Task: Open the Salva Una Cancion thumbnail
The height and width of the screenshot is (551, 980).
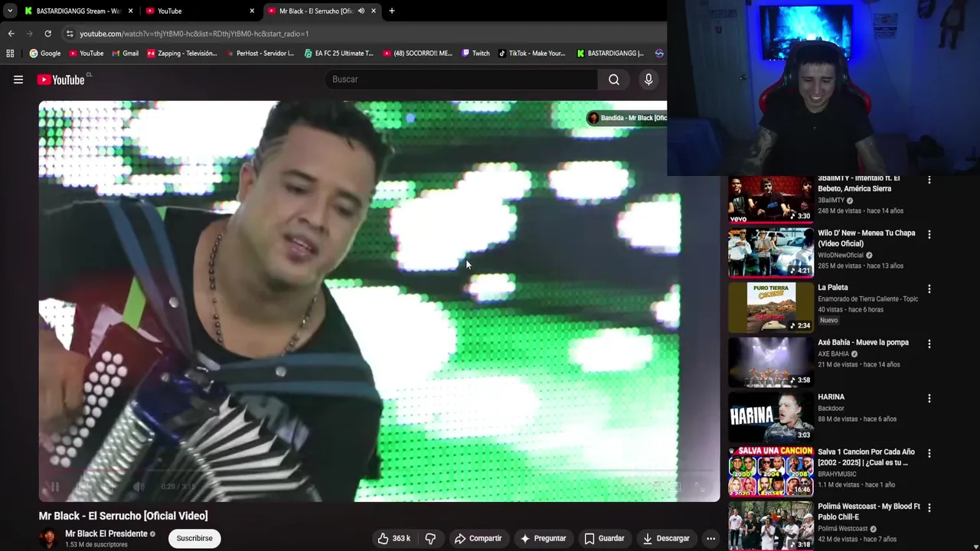Action: tap(770, 471)
